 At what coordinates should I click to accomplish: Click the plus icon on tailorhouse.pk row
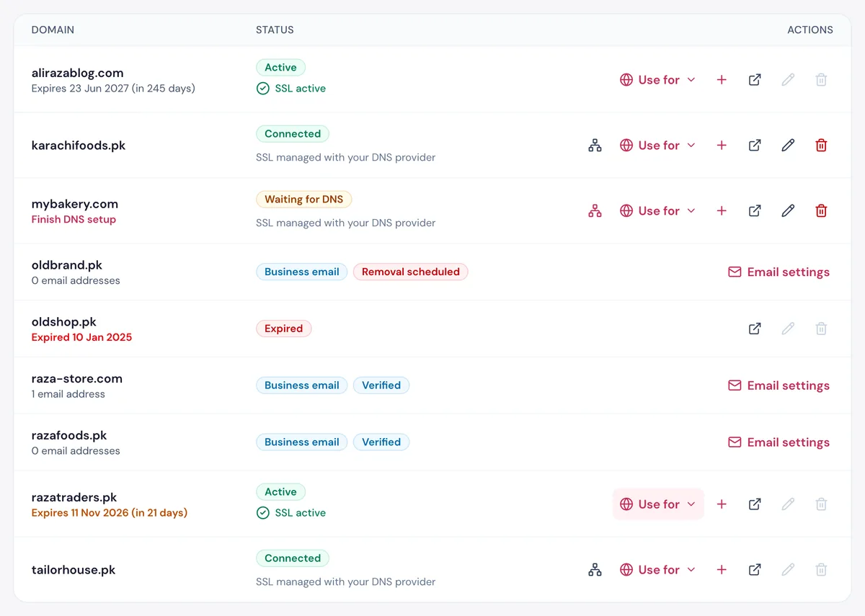tap(722, 570)
